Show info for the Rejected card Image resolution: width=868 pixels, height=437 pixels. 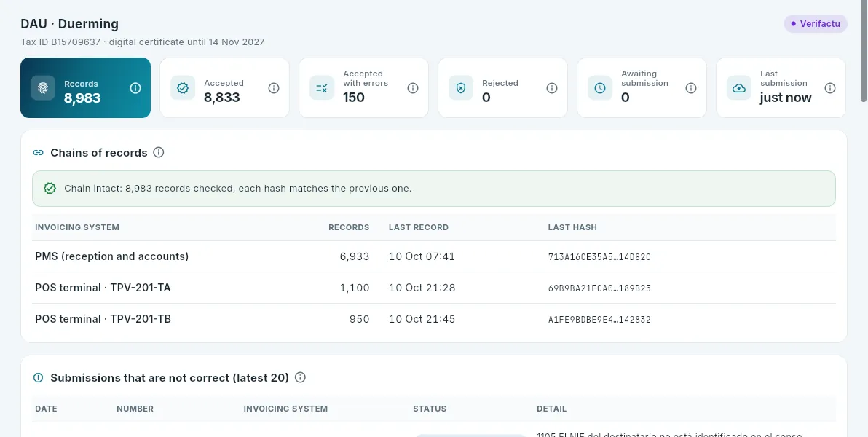point(552,88)
